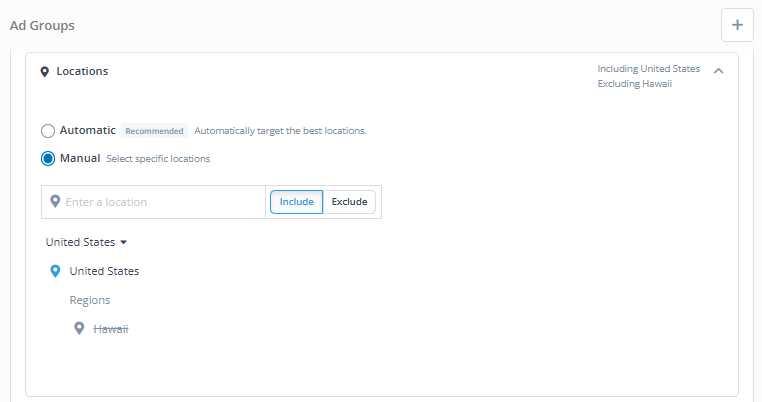
Task: Click the Regions subheading
Action: coord(90,300)
